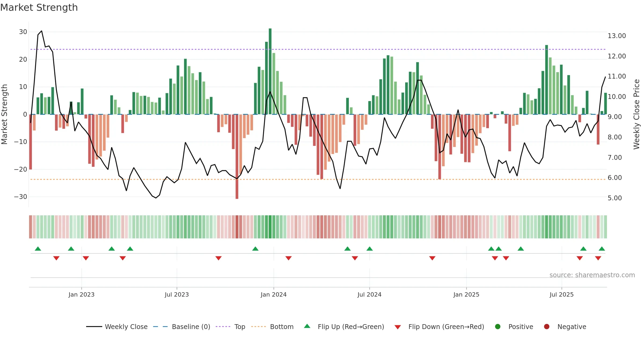Toggle Flip Up (Red→Green) legend entry

coord(344,327)
